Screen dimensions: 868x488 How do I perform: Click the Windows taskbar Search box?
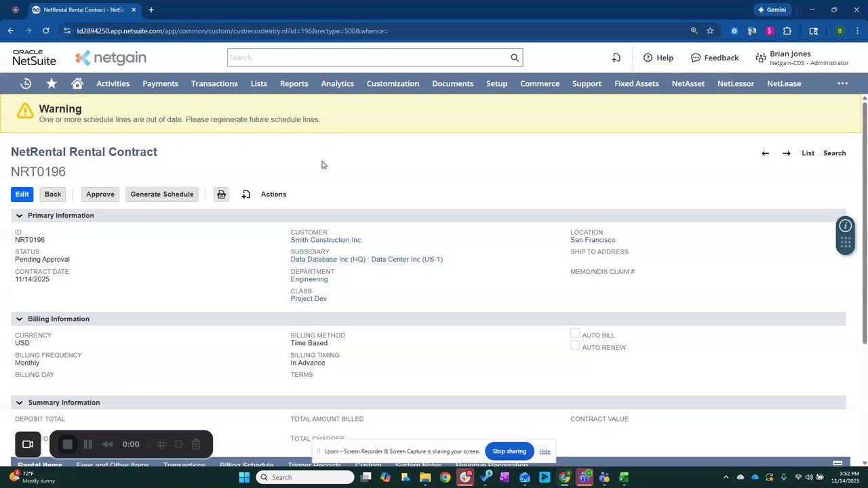coord(305,477)
